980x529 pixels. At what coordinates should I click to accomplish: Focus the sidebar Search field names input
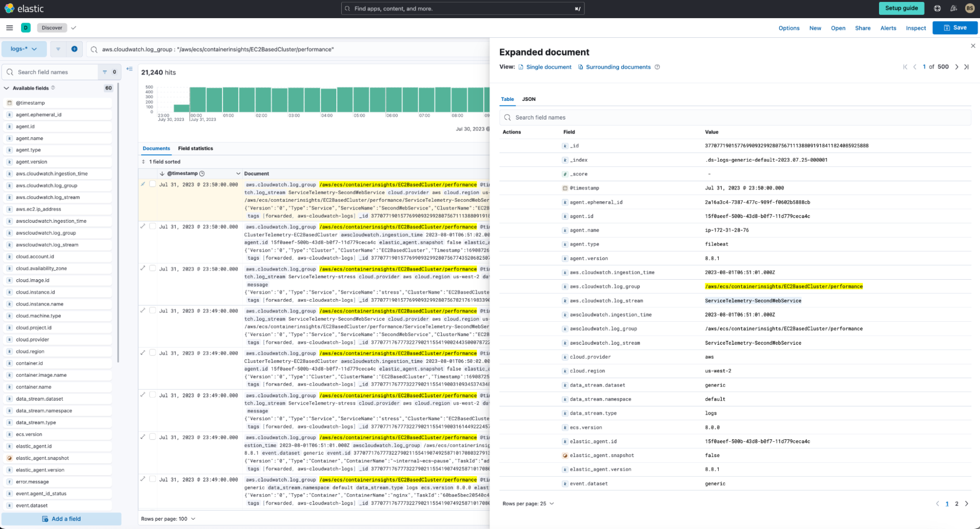pos(50,72)
